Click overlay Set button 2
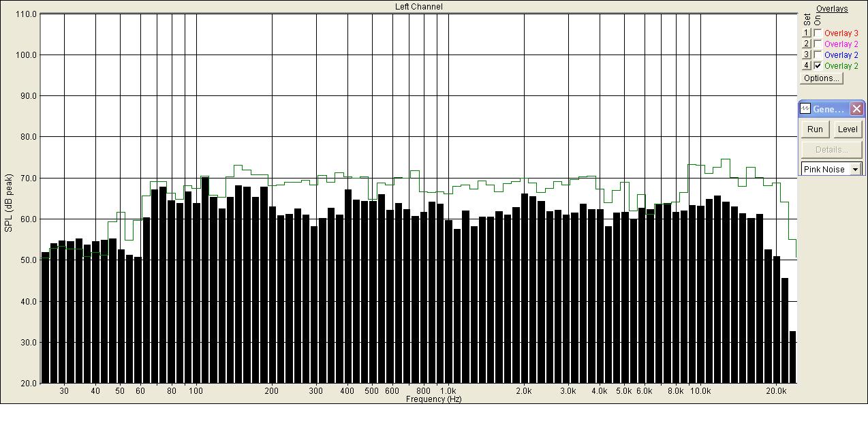The image size is (868, 434). [806, 44]
